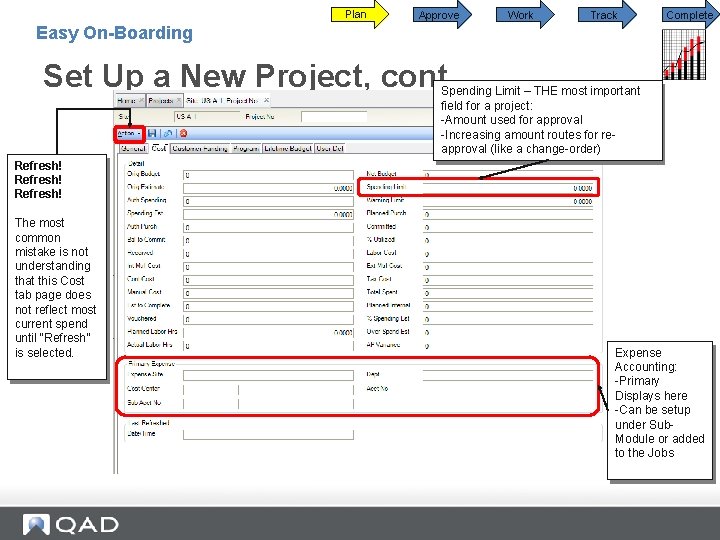Click the Approve arrow in process flow
The image size is (720, 540).
coord(443,15)
